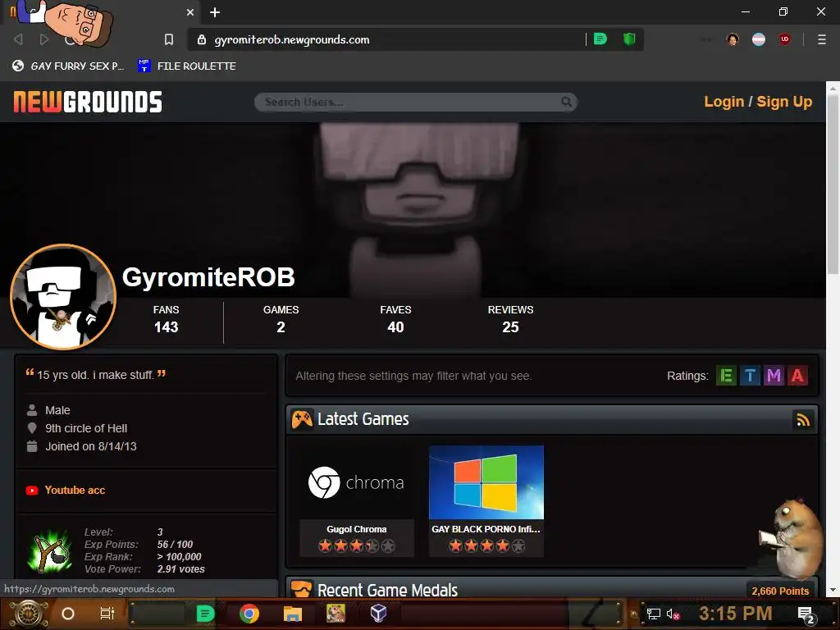
Task: Bookmark this page with bookmark icon
Action: point(169,39)
